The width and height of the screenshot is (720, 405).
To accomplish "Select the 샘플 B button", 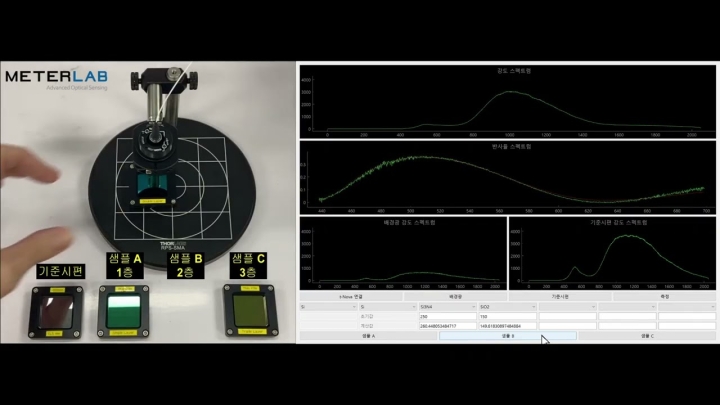I will (x=508, y=336).
